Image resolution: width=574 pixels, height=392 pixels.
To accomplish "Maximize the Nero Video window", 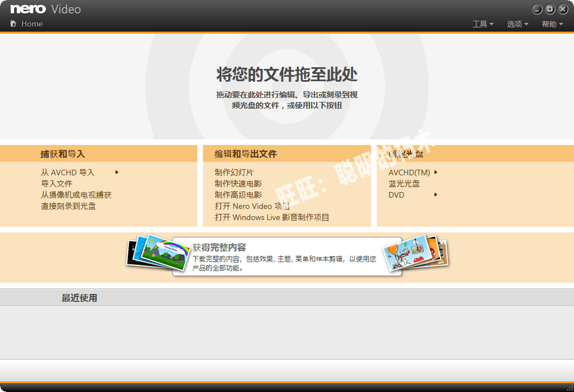I will (550, 9).
